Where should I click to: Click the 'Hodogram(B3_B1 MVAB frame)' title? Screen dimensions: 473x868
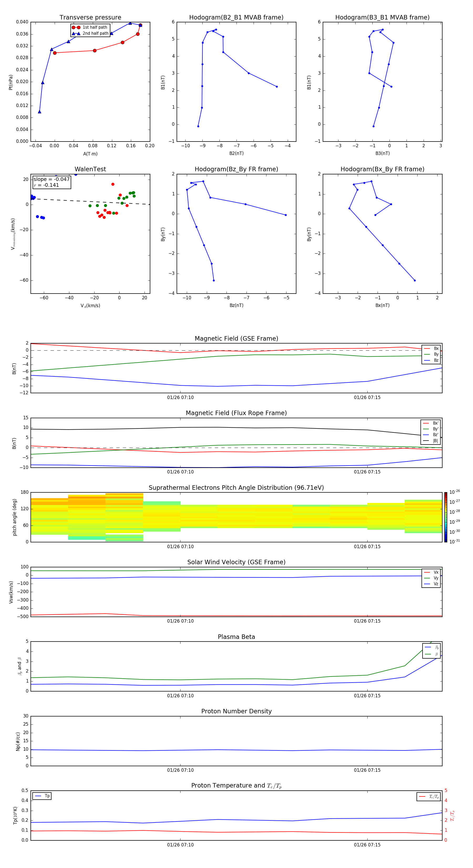(382, 18)
